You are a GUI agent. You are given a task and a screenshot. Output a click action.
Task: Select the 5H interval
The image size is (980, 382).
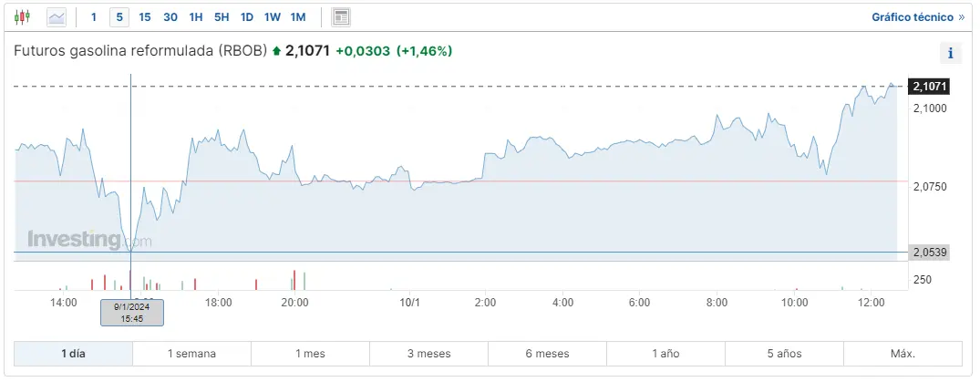(222, 16)
